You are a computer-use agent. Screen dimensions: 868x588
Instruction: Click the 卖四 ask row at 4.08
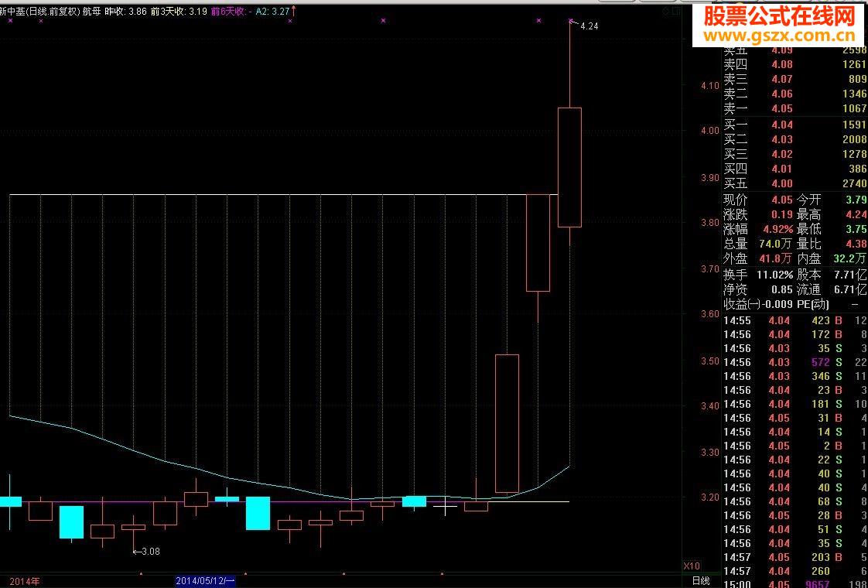click(x=795, y=64)
